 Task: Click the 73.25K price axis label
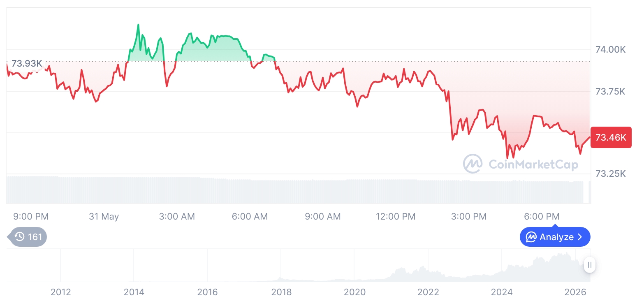pos(611,174)
